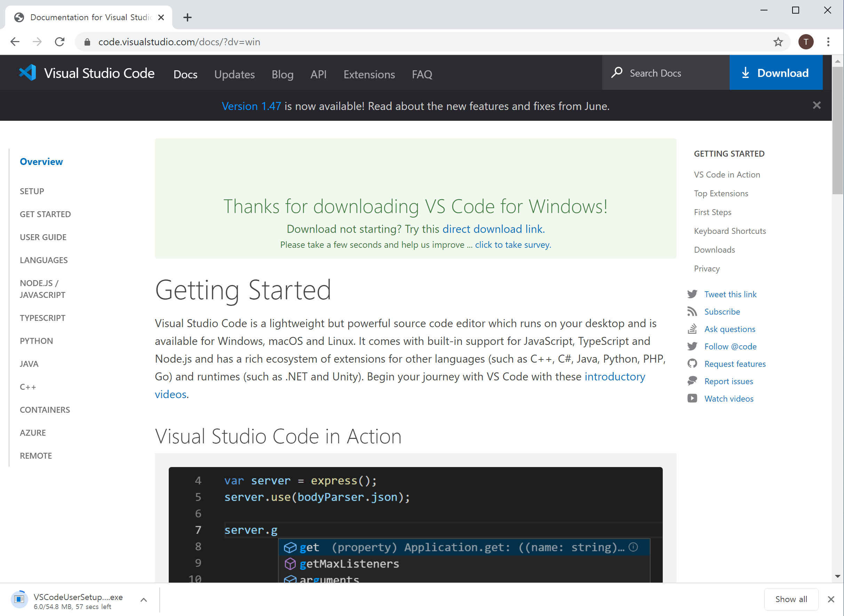Jump to Keyboard Shortcuts section
The image size is (844, 616).
tap(730, 231)
